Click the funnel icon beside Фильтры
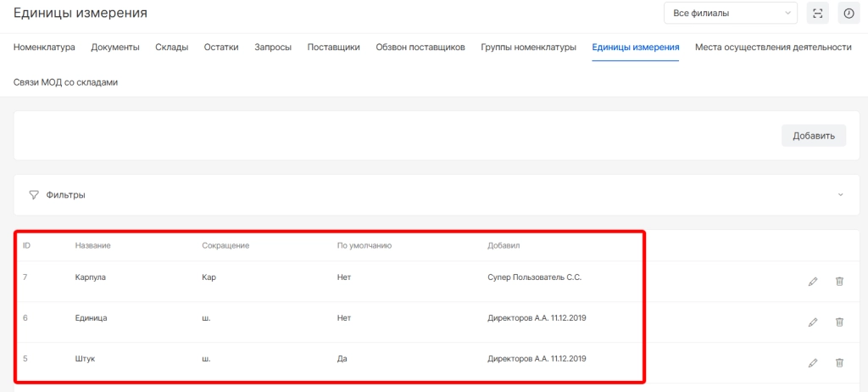868x392 pixels. 34,195
